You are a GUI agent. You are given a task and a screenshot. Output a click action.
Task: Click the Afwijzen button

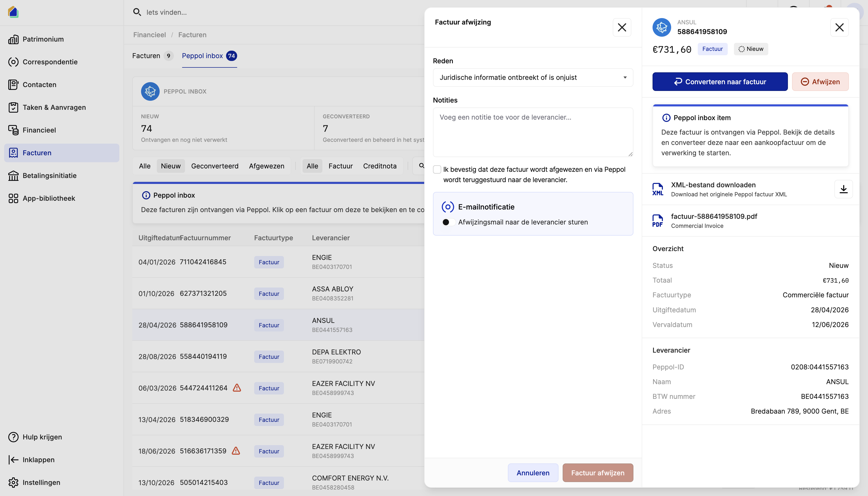(x=820, y=82)
